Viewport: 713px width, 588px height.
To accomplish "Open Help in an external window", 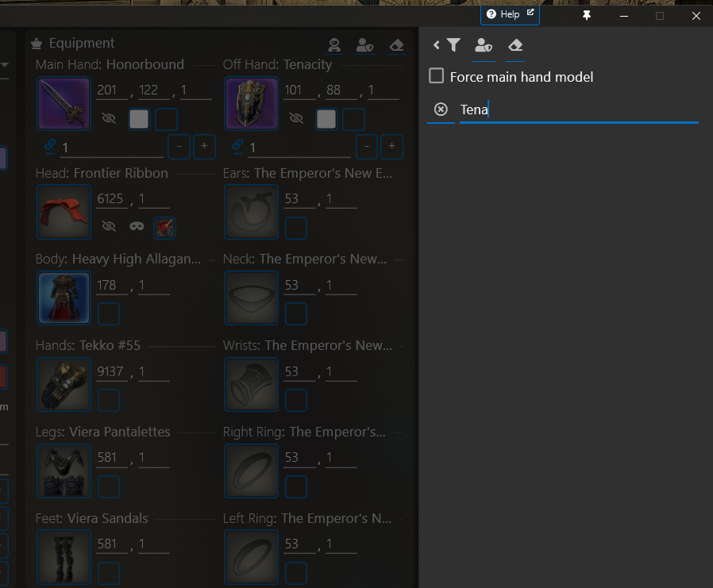I will coord(509,13).
